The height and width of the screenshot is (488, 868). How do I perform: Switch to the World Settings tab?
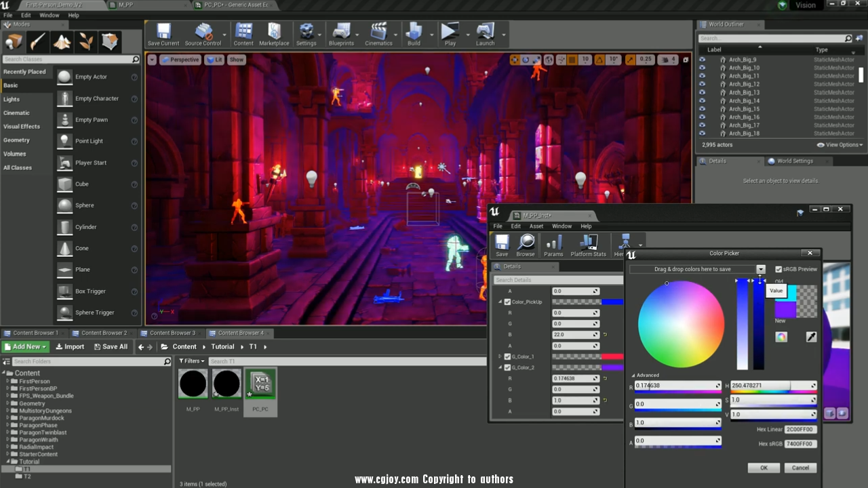[794, 161]
